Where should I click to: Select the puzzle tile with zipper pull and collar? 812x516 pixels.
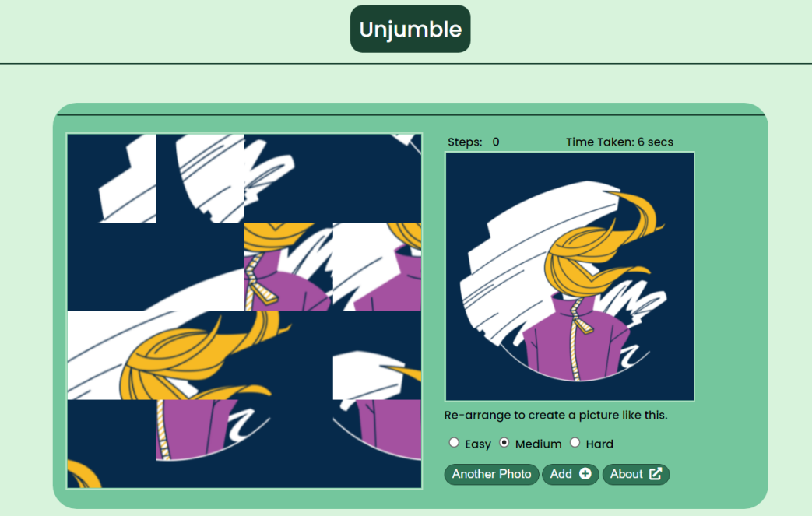(289, 267)
